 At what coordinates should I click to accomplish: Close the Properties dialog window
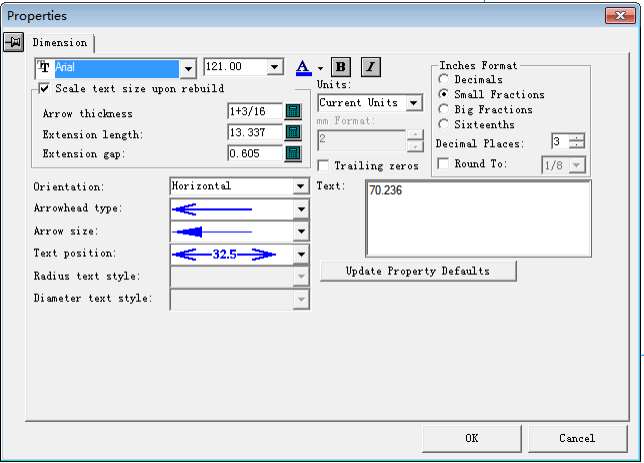616,15
